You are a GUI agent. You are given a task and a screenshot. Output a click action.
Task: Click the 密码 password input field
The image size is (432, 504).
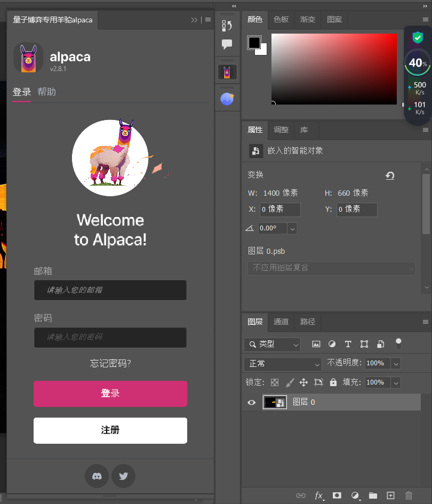(x=110, y=338)
